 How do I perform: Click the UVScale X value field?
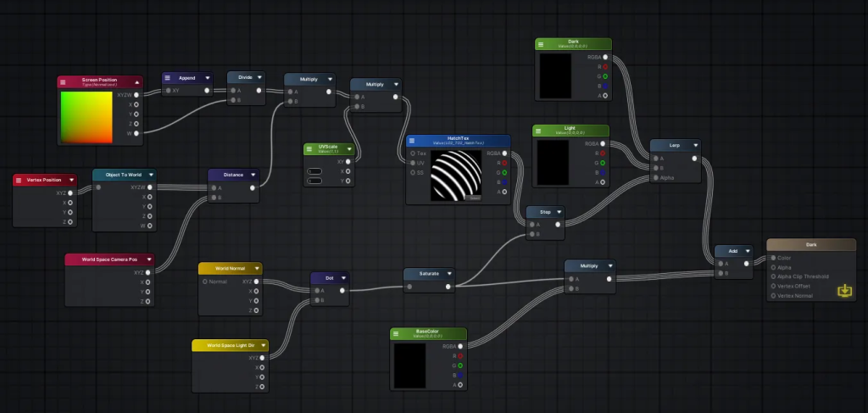pyautogui.click(x=315, y=171)
